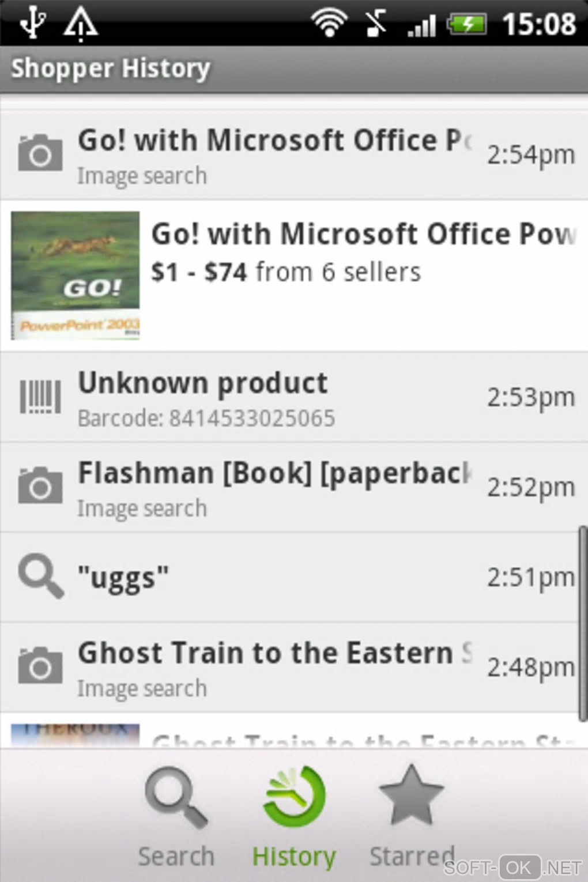588x882 pixels.
Task: Switch to the Search tab label
Action: point(176,856)
